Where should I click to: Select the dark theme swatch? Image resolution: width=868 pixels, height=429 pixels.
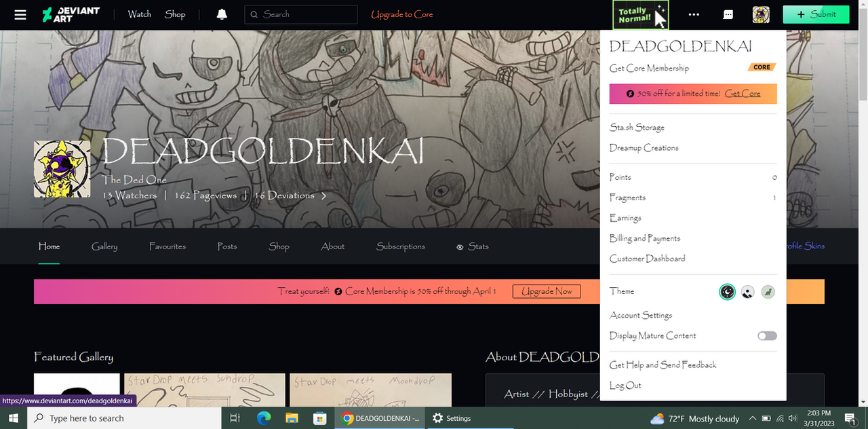pyautogui.click(x=727, y=292)
